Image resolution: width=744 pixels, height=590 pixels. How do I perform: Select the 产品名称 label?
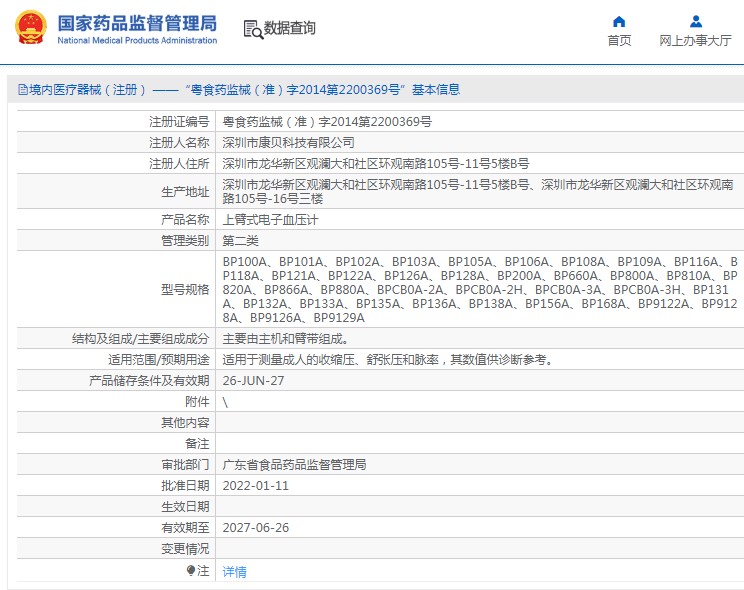pyautogui.click(x=185, y=219)
